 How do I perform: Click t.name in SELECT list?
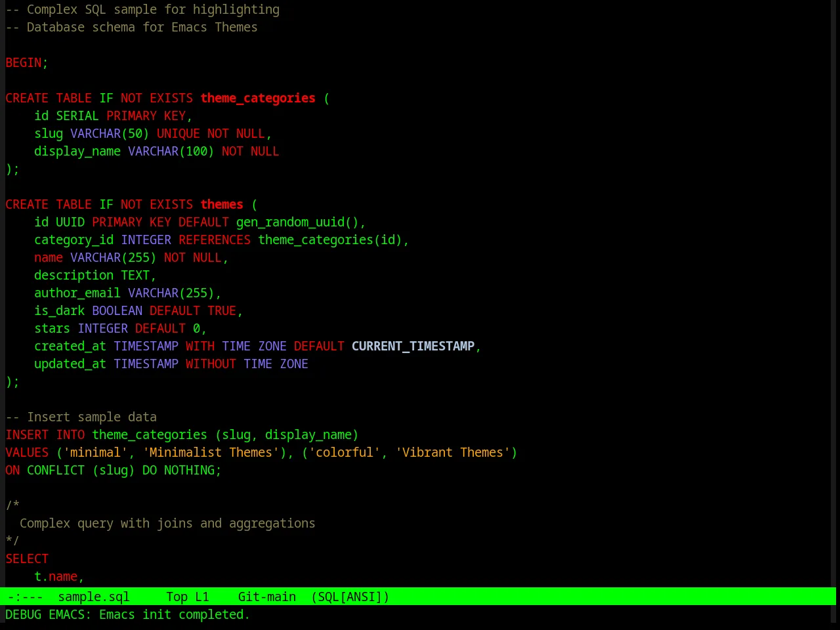[x=56, y=576]
